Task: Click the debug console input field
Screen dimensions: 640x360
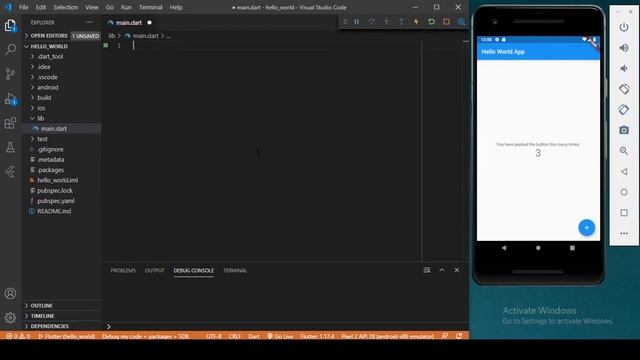Action: [286, 326]
